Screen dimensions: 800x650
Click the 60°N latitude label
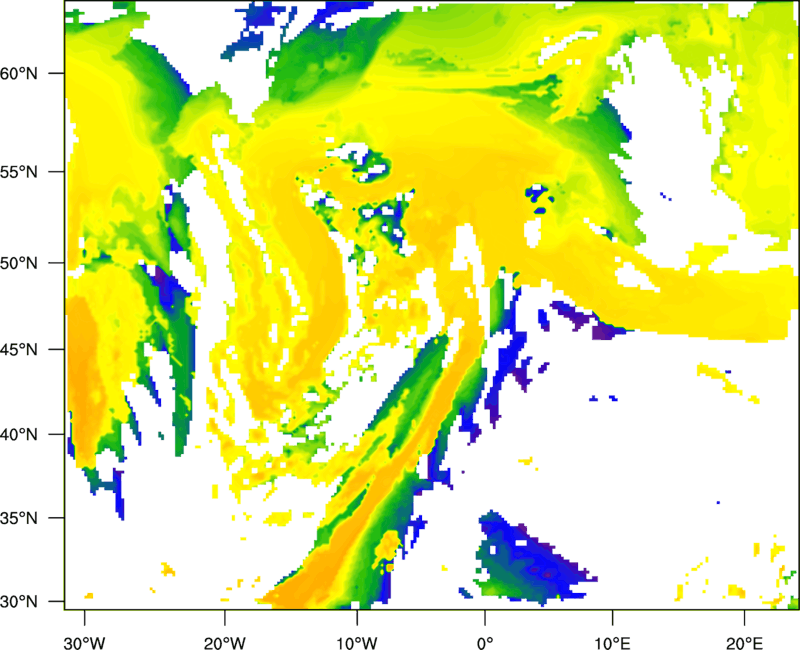click(x=19, y=73)
